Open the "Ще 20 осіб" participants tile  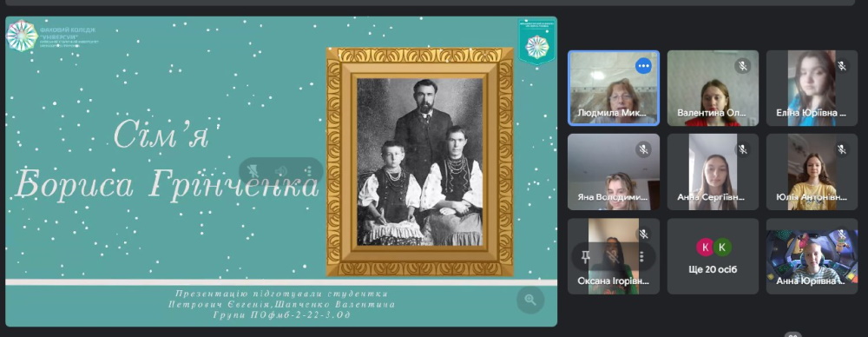(x=713, y=256)
